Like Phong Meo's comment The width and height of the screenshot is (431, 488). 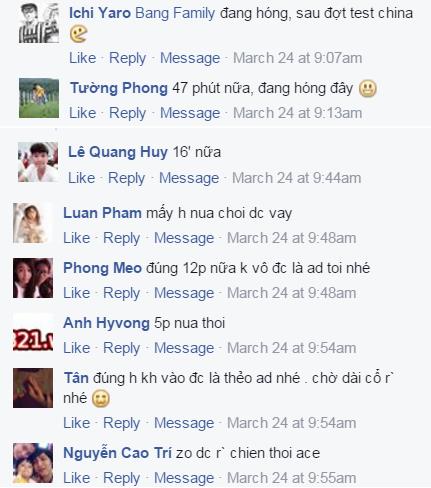tap(77, 293)
